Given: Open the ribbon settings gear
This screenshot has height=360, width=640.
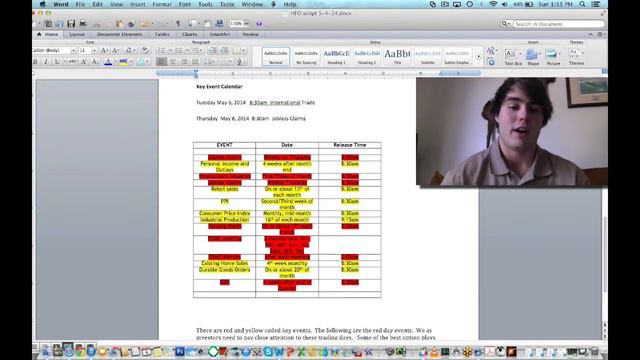Looking at the screenshot, I should tap(600, 35).
